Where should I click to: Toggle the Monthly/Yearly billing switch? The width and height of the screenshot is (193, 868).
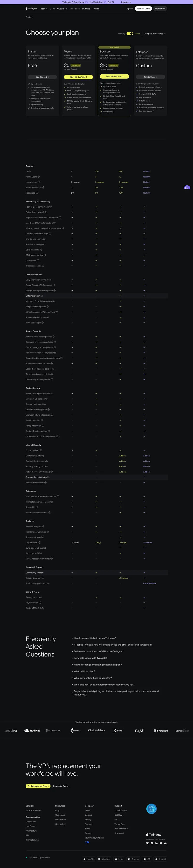point(130,34)
